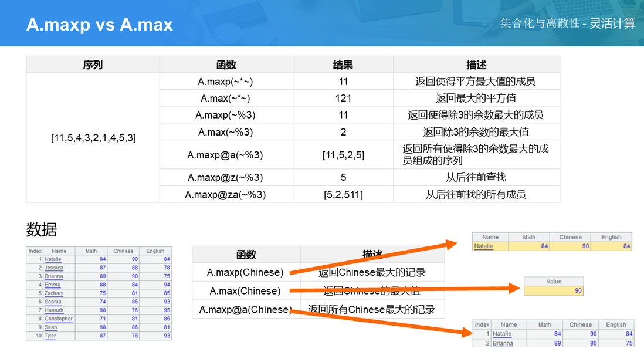Click the result "11" in the A.maxp(~%3) row

point(343,115)
